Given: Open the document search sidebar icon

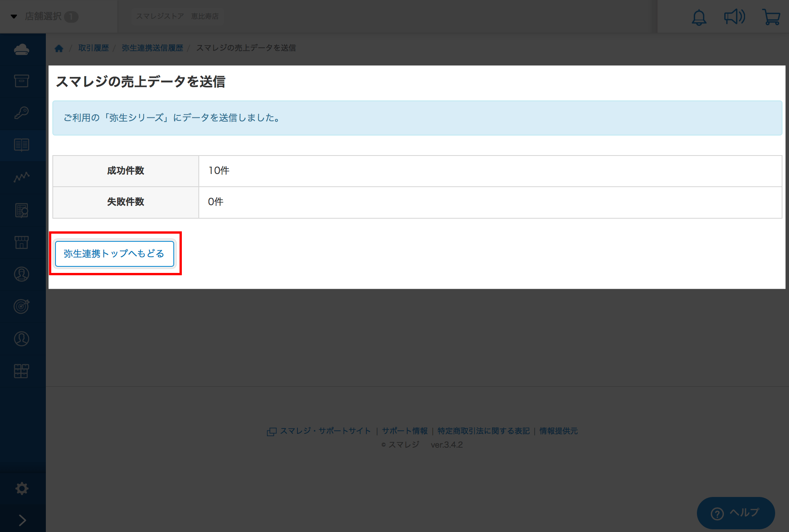Looking at the screenshot, I should point(22,210).
